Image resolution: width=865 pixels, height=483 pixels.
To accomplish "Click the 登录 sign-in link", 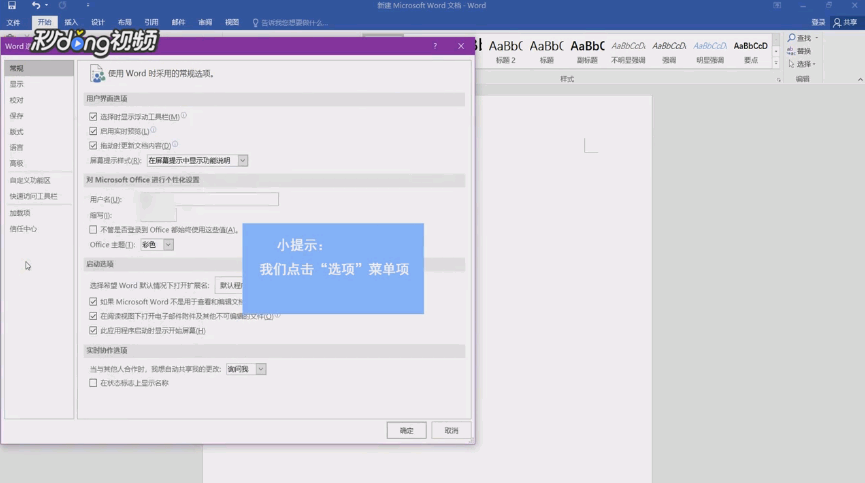I will [818, 23].
